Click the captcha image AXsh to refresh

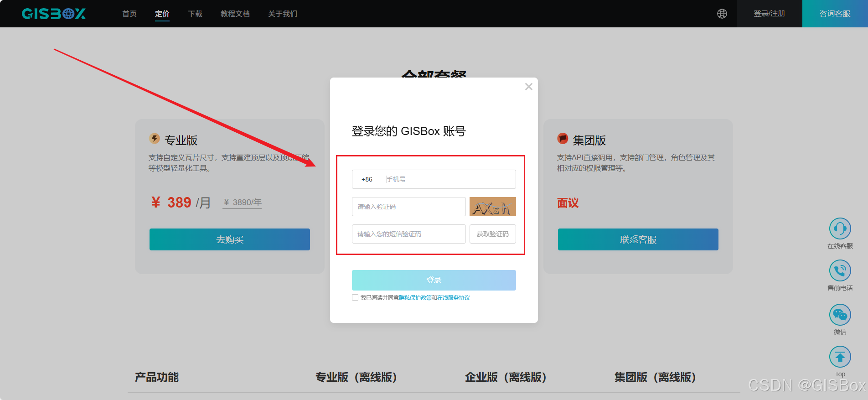pyautogui.click(x=493, y=207)
